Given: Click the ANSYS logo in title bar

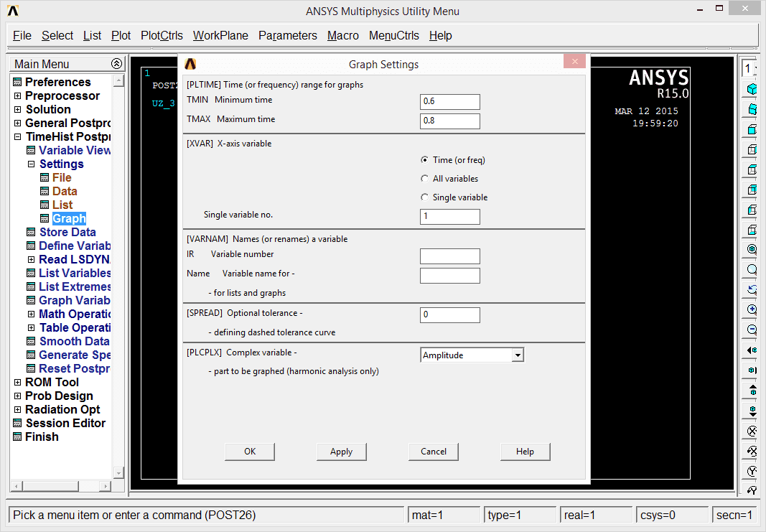Looking at the screenshot, I should [x=13, y=11].
